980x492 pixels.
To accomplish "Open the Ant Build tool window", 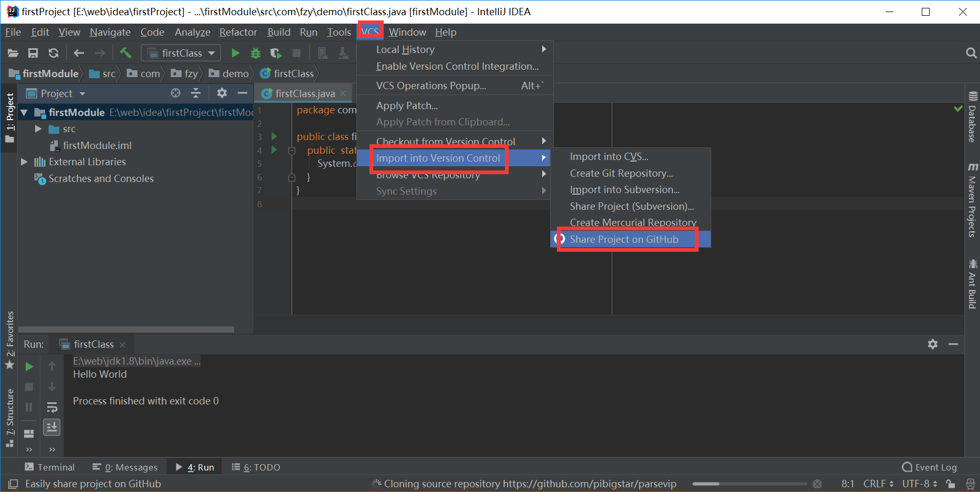I will tap(972, 283).
